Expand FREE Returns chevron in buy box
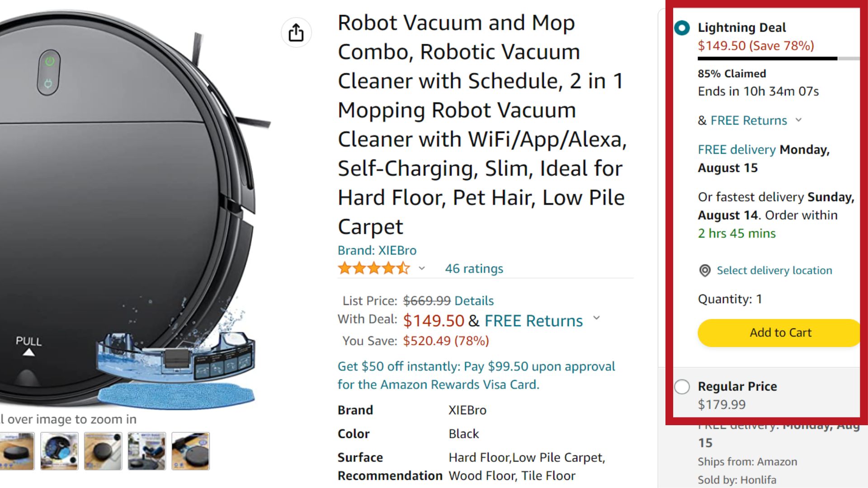868x488 pixels. [799, 120]
